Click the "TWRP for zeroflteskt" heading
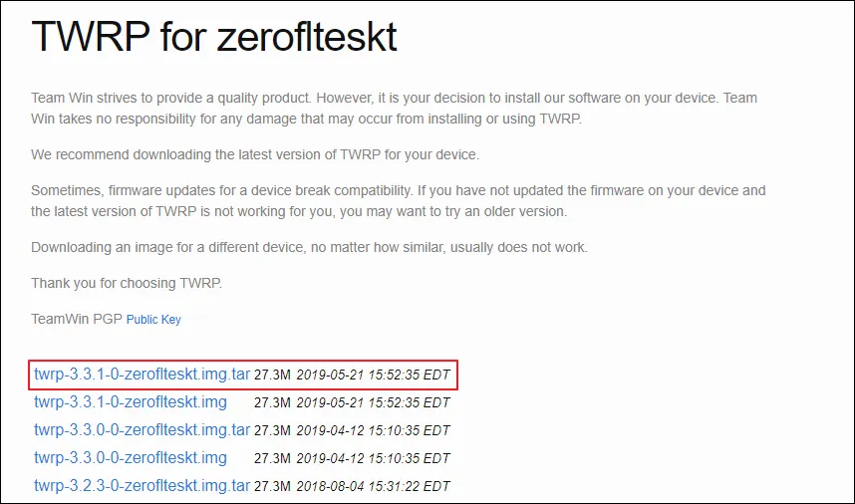The height and width of the screenshot is (504, 855). [214, 37]
